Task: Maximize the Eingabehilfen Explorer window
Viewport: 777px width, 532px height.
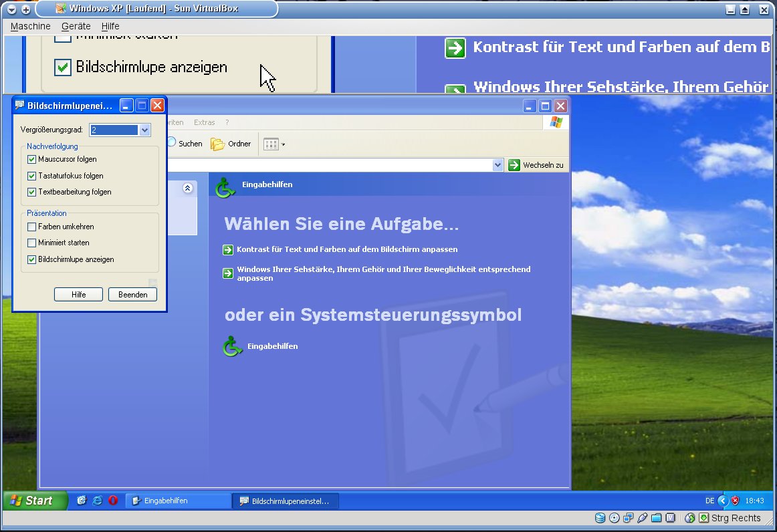Action: 545,106
